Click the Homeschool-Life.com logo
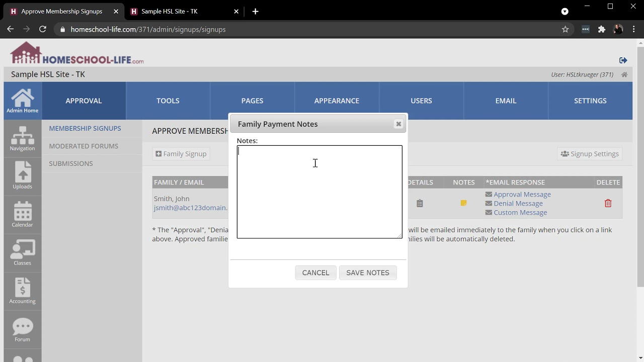The width and height of the screenshot is (644, 362). click(76, 53)
